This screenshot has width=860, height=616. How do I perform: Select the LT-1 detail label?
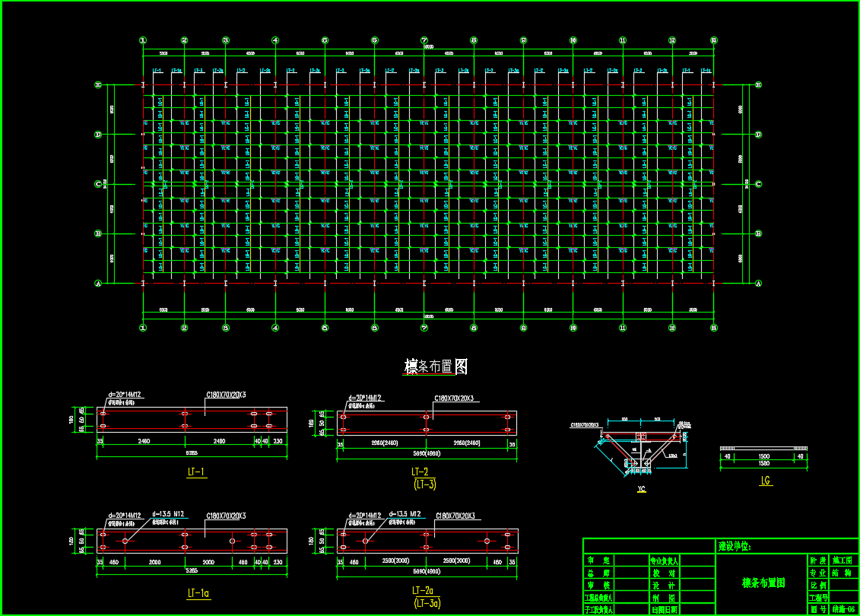coord(196,472)
